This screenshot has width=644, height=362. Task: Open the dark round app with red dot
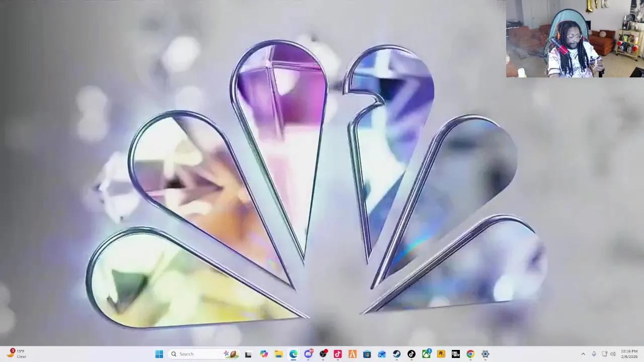click(x=323, y=354)
